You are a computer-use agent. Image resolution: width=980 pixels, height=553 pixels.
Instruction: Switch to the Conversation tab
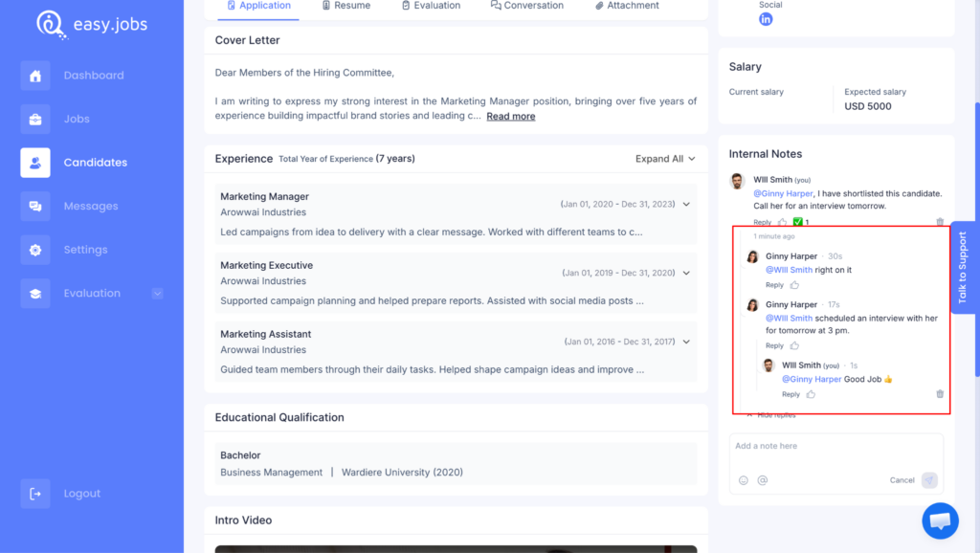(x=527, y=6)
